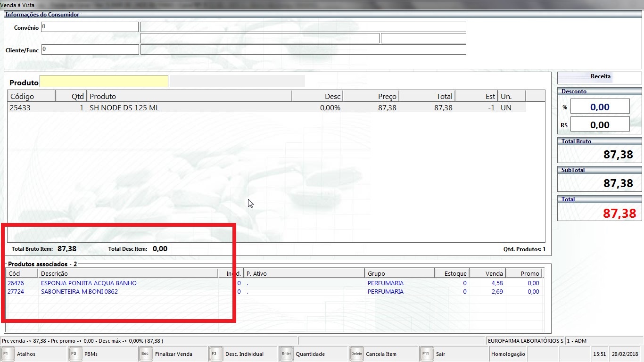
Task: Click the Desconto percentage field
Action: pos(600,107)
